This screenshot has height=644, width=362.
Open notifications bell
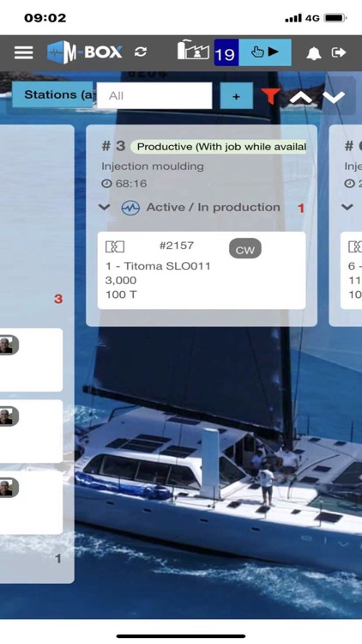(314, 53)
